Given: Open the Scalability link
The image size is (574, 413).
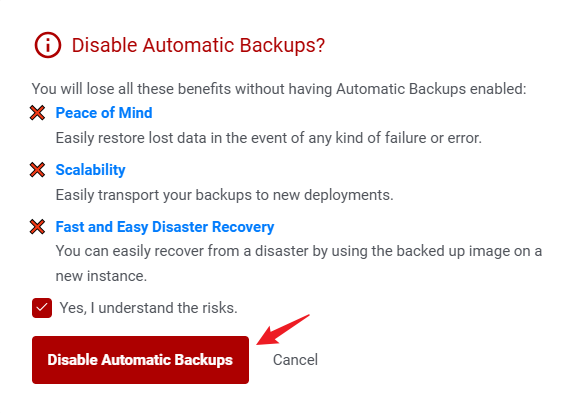Looking at the screenshot, I should click(90, 170).
